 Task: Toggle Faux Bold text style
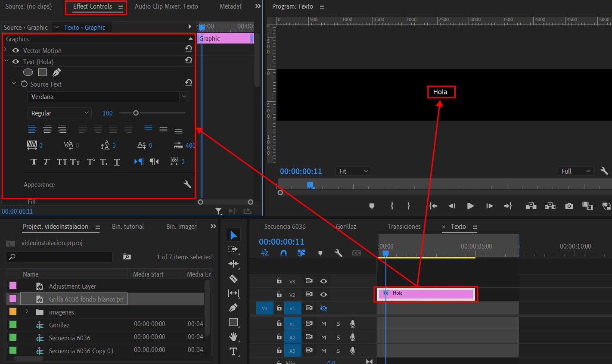[x=34, y=162]
